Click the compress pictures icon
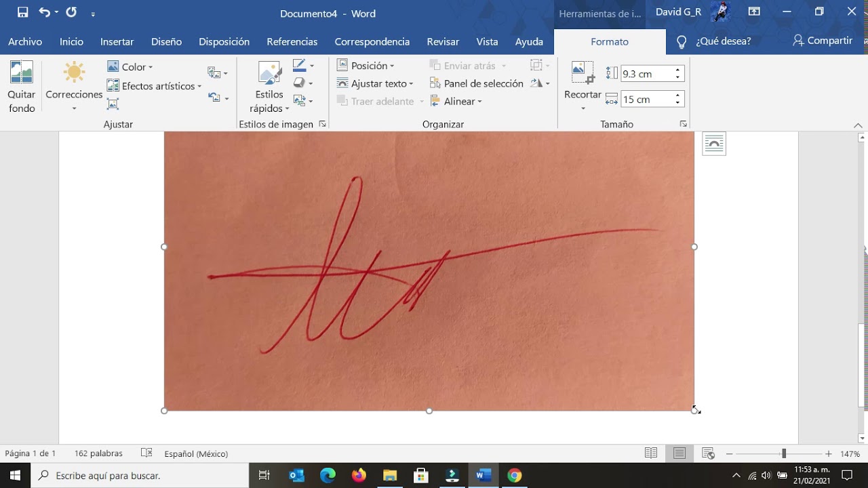The image size is (868, 488). [x=113, y=104]
